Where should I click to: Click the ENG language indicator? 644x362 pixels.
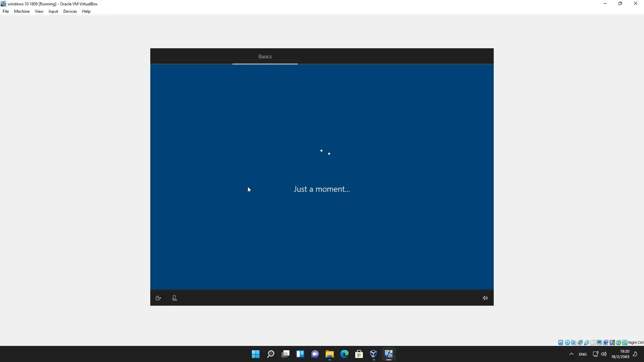583,354
